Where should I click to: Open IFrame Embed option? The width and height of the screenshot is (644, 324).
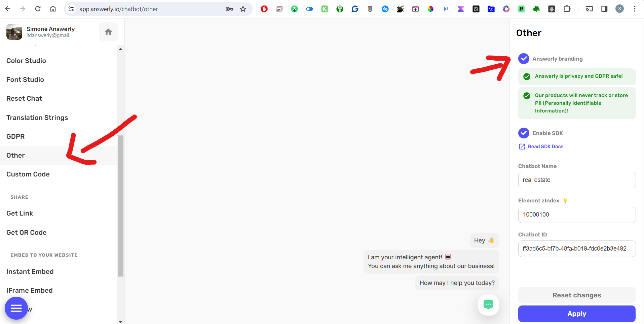click(x=29, y=290)
